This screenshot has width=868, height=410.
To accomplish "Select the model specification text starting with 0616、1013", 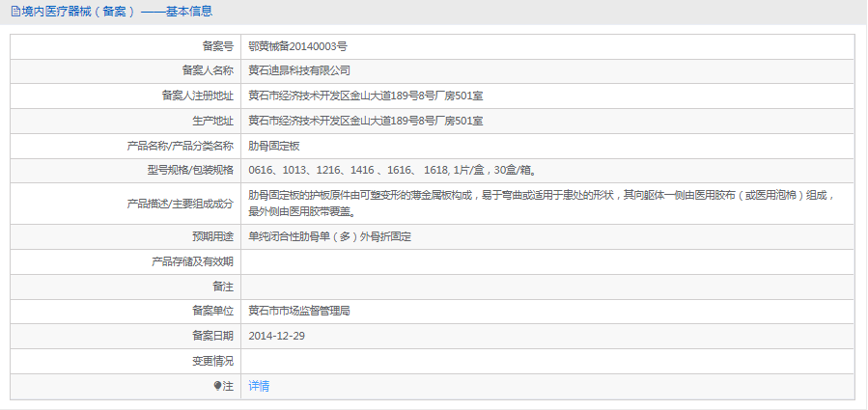I will pos(392,171).
